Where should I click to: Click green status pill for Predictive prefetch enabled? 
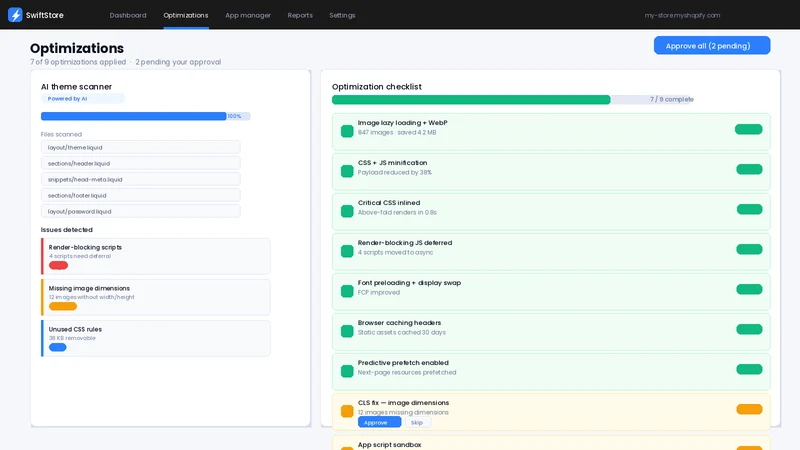[749, 369]
